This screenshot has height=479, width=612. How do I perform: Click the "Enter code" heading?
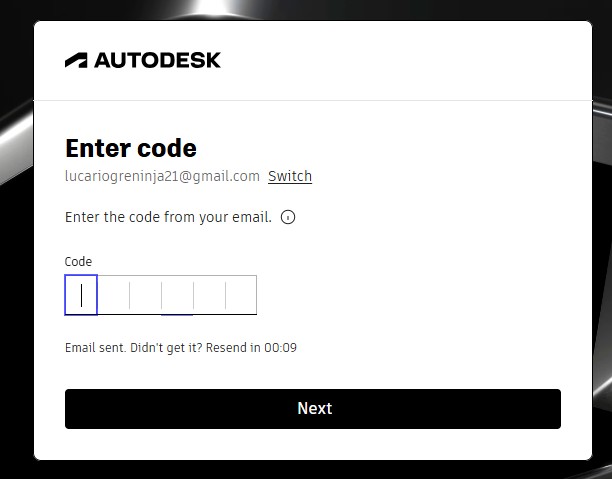[131, 148]
